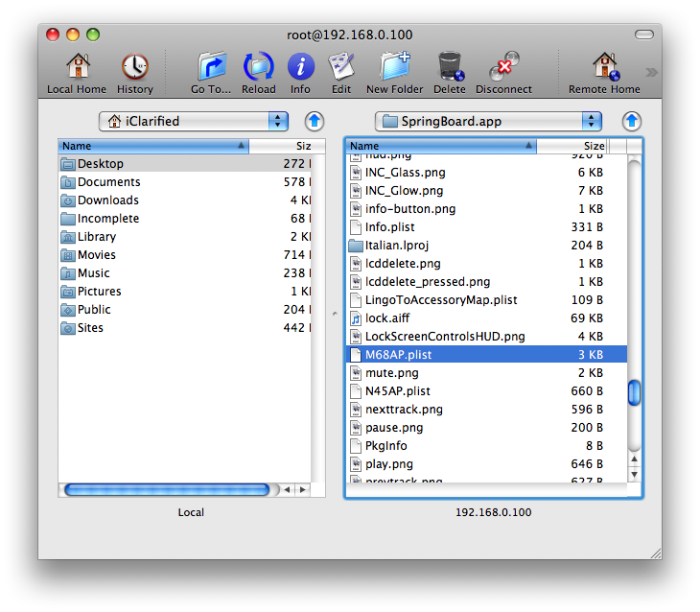Select the Documents folder in local pane
This screenshot has width=700, height=612.
(108, 182)
